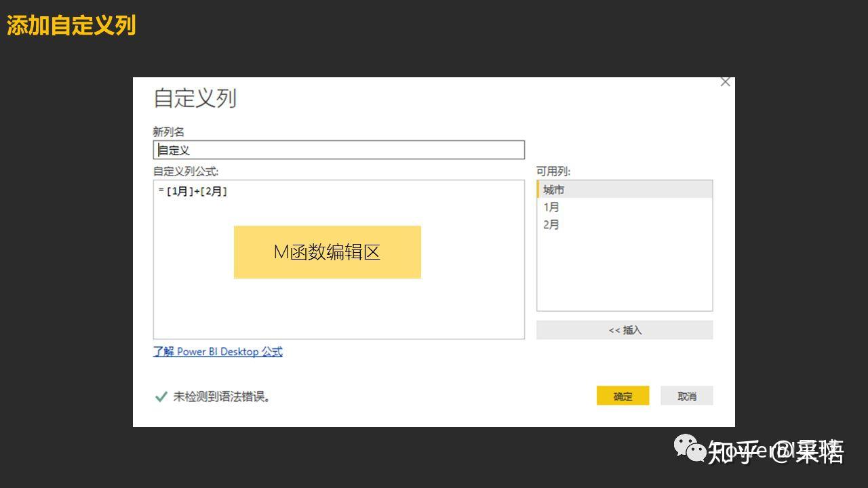Click the << 插入 insert button
Viewport: 868px width, 488px height.
[623, 329]
